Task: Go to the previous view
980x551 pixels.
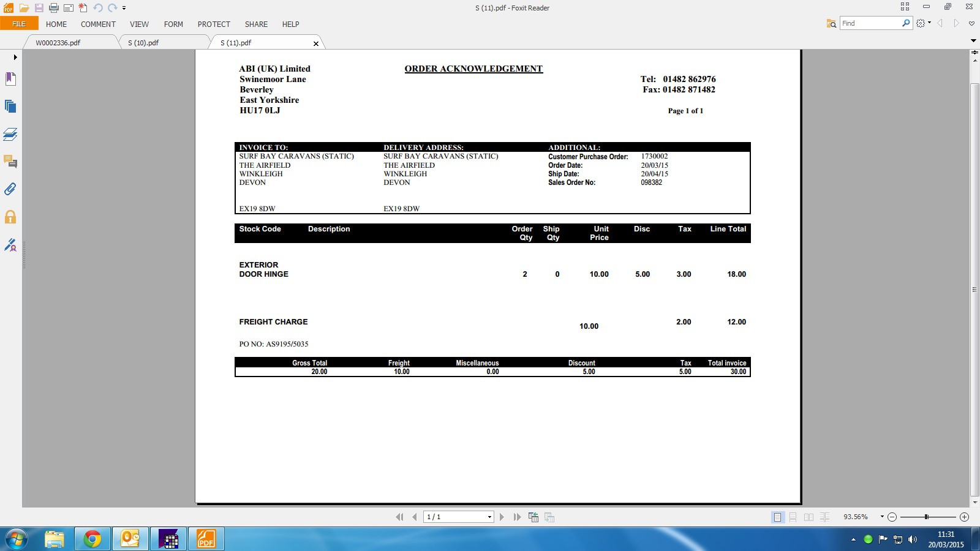Action: [533, 517]
